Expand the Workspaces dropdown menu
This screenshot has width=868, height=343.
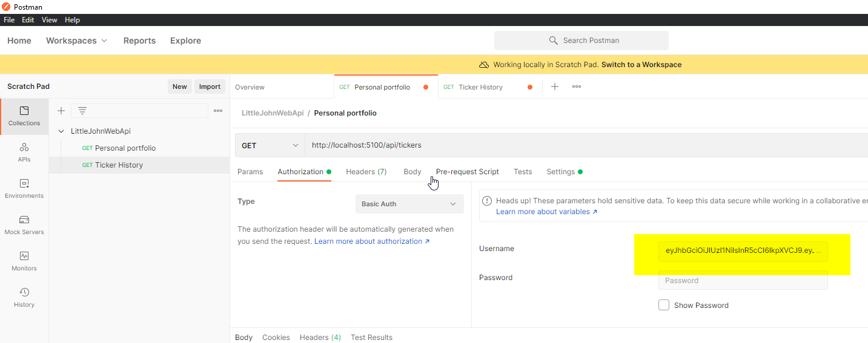tap(76, 41)
